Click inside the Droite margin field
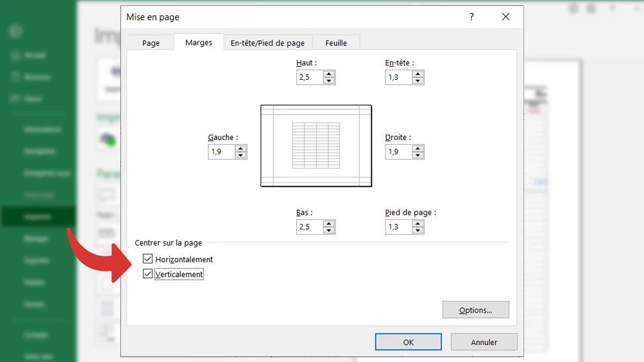Viewport: 644px width, 362px height. pyautogui.click(x=399, y=152)
